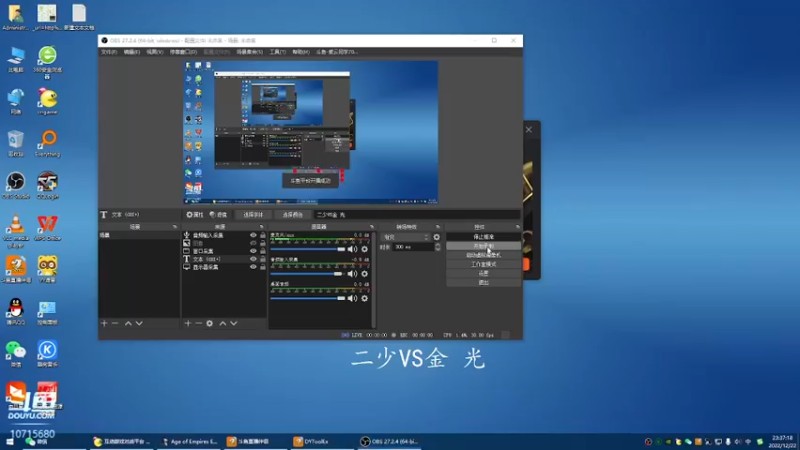The width and height of the screenshot is (800, 450).
Task: Lock the text (GDI+) source
Action: tap(263, 259)
